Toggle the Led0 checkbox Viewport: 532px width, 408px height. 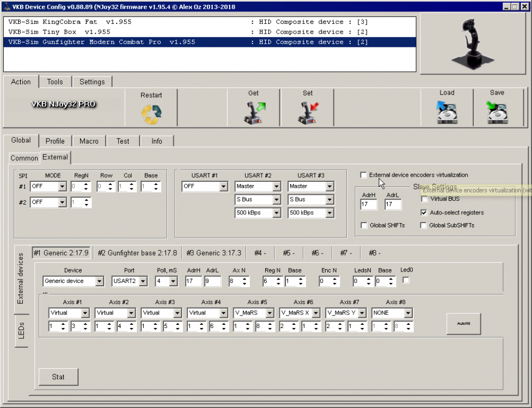[406, 280]
